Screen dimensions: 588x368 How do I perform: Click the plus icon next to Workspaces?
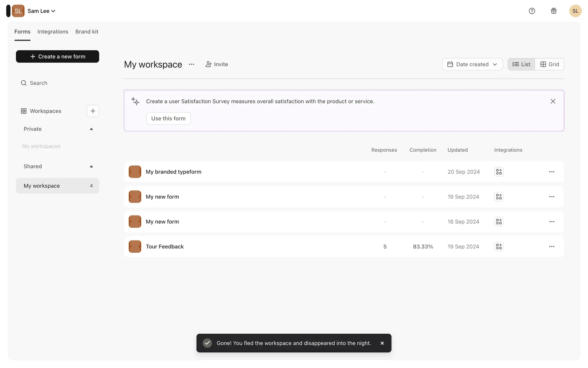[x=93, y=111]
